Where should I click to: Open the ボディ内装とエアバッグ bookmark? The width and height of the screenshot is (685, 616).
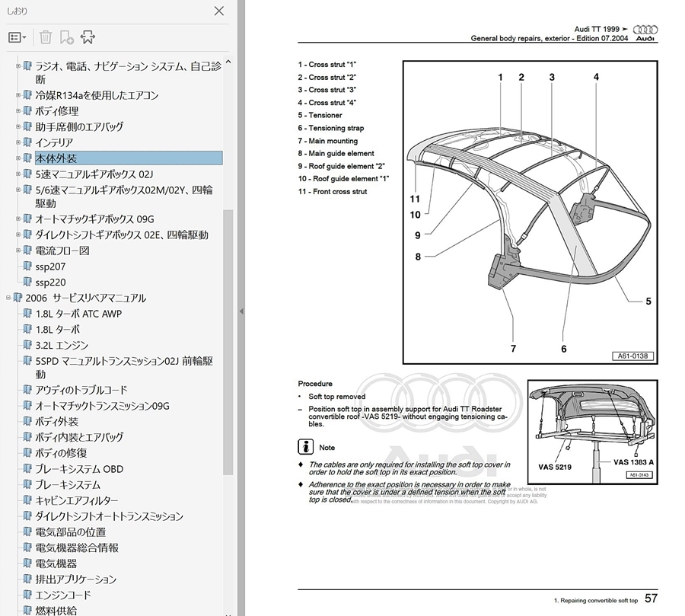pos(79,437)
